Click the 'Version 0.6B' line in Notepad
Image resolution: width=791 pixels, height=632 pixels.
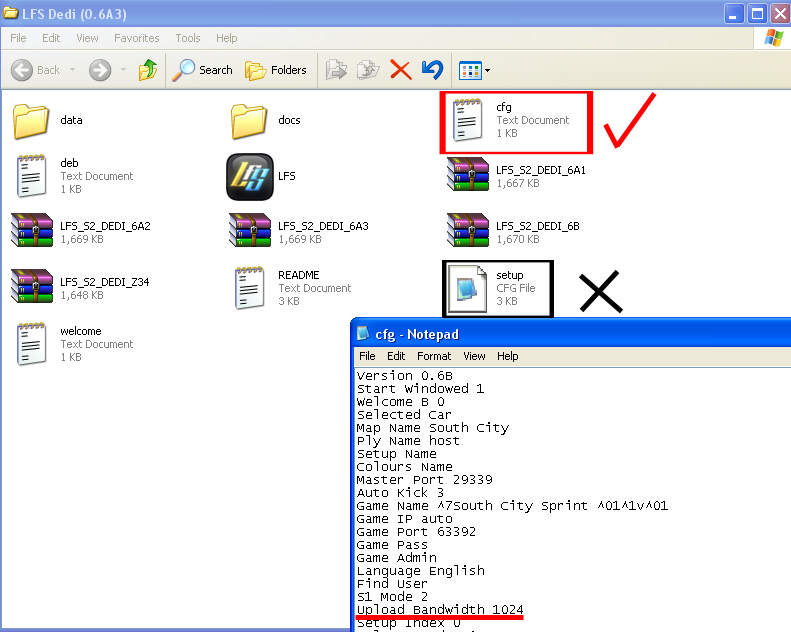tap(405, 376)
